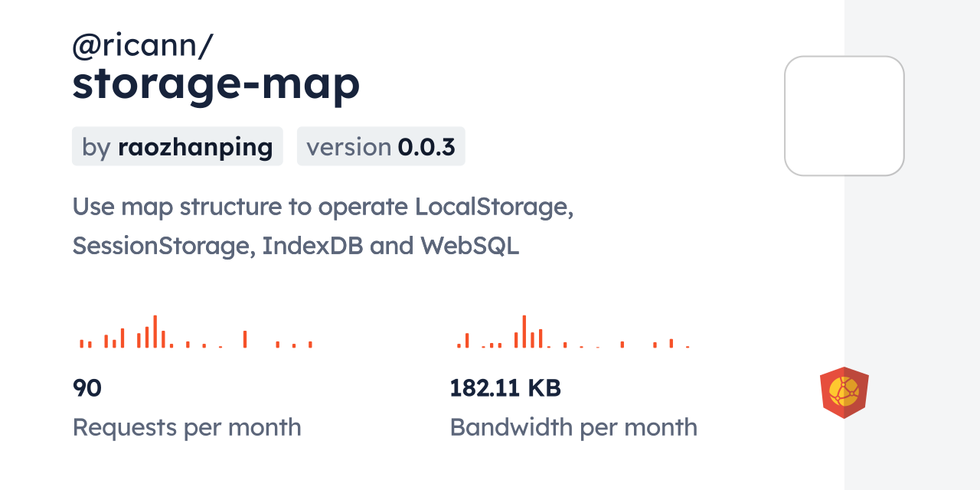This screenshot has height=490, width=980.
Task: Click the @ricann/ scope name
Action: [142, 46]
